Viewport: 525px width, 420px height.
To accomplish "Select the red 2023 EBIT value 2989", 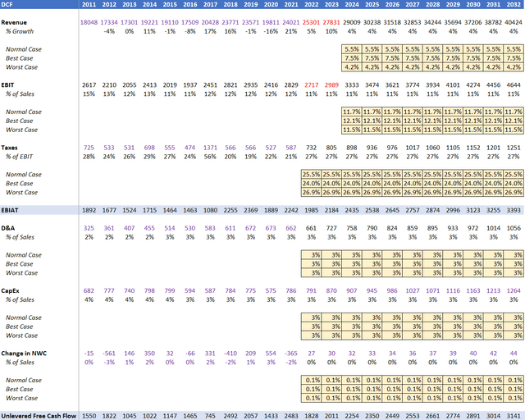I will pos(331,85).
